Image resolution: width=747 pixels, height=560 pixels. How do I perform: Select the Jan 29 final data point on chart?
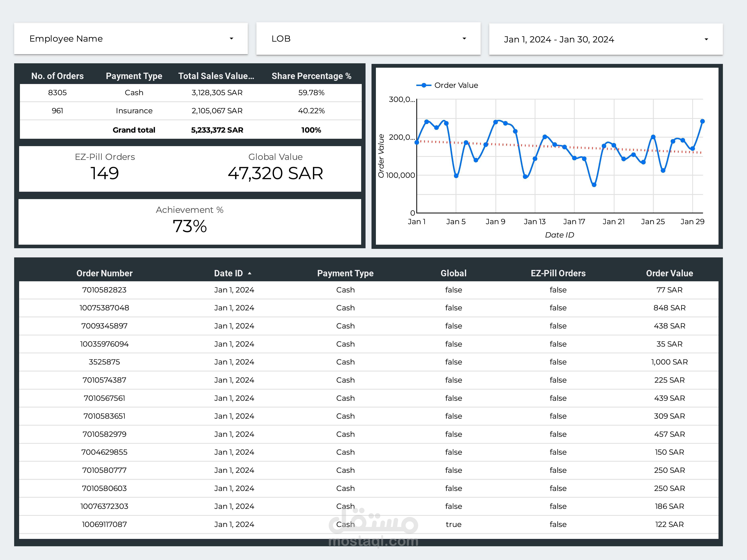(702, 121)
